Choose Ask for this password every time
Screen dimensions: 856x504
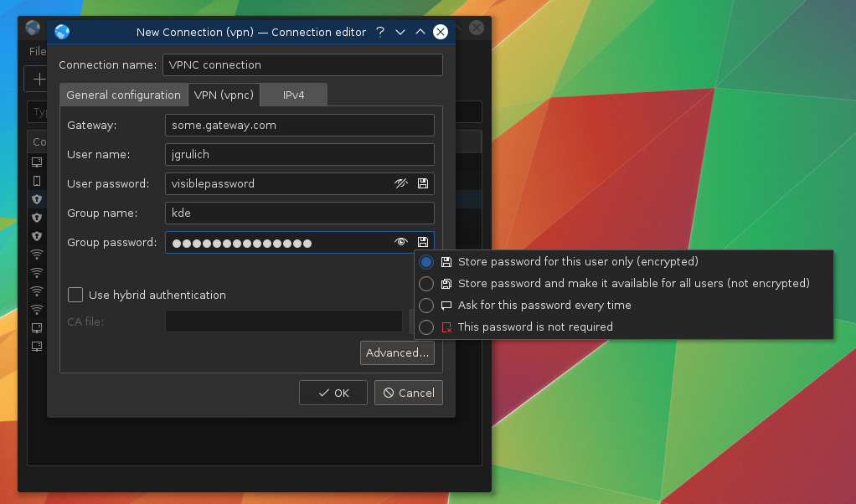(426, 306)
